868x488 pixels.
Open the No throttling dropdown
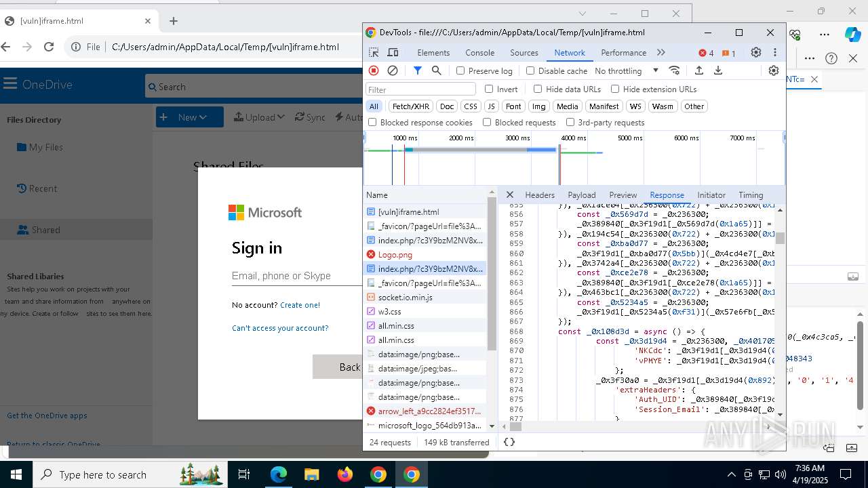[x=626, y=70]
